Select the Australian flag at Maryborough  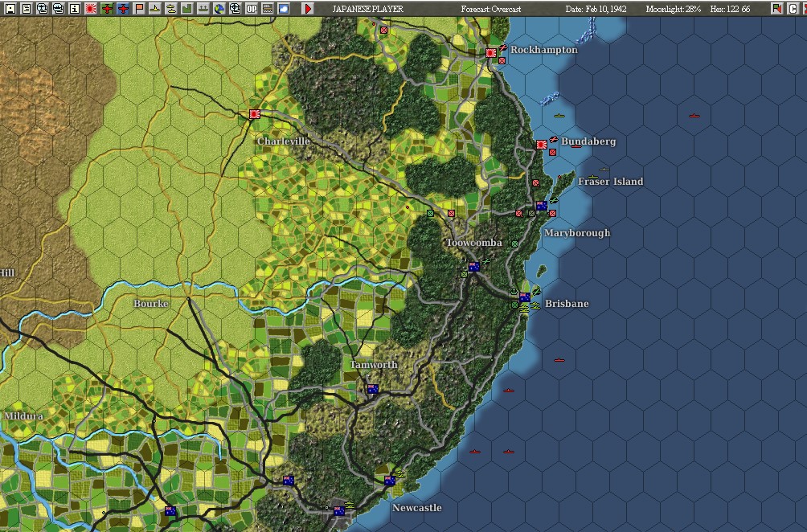542,206
